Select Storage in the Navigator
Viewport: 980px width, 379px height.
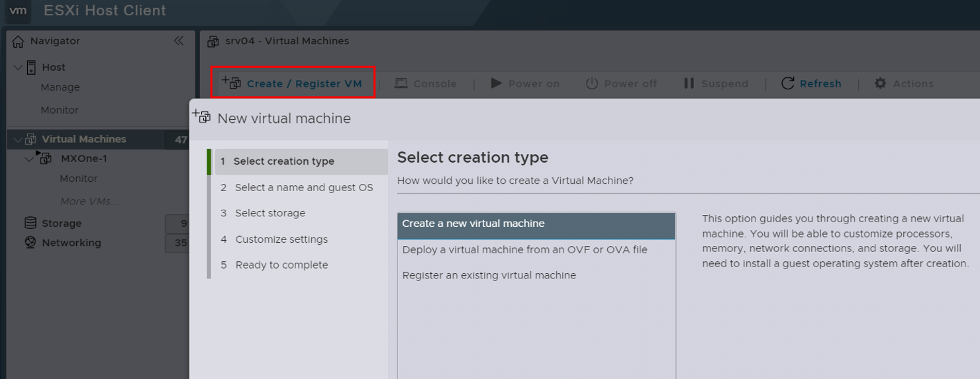(x=62, y=224)
